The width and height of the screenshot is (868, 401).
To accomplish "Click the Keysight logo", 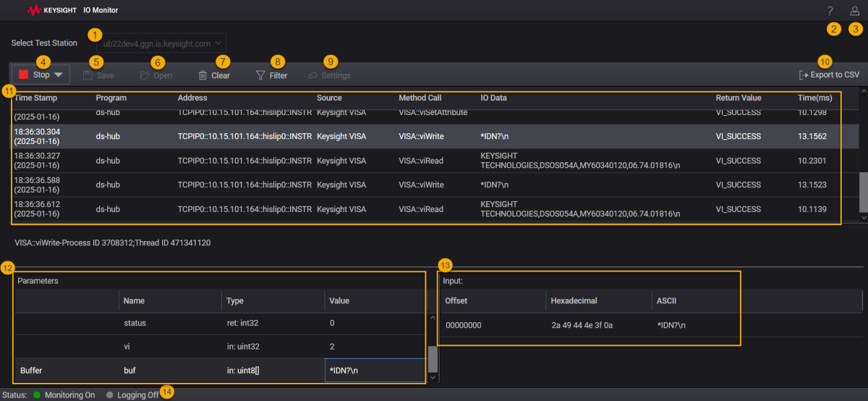I will click(51, 11).
